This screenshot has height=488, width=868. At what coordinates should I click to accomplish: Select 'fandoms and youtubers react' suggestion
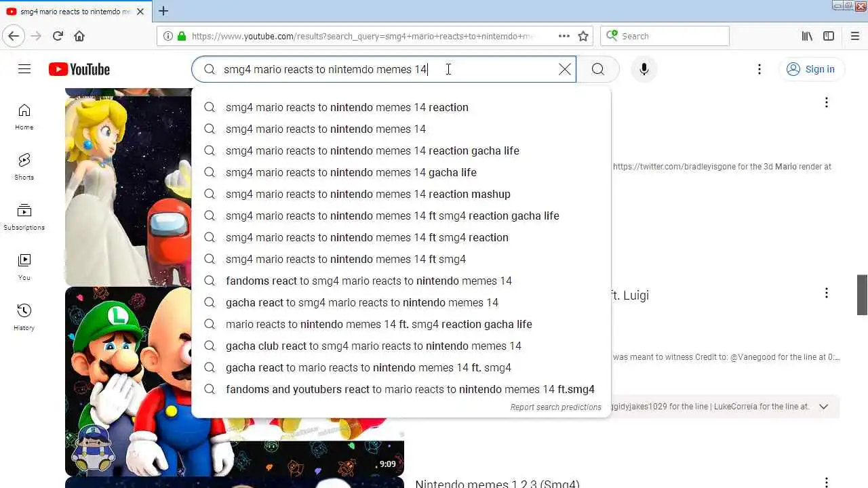click(x=401, y=389)
